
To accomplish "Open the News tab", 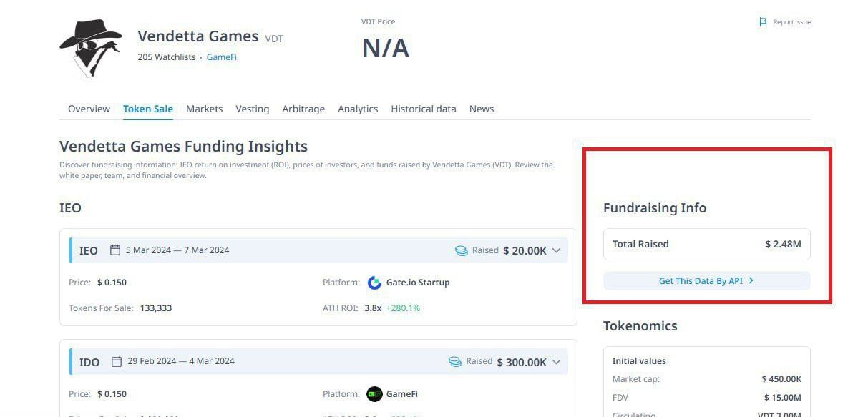I will (482, 109).
